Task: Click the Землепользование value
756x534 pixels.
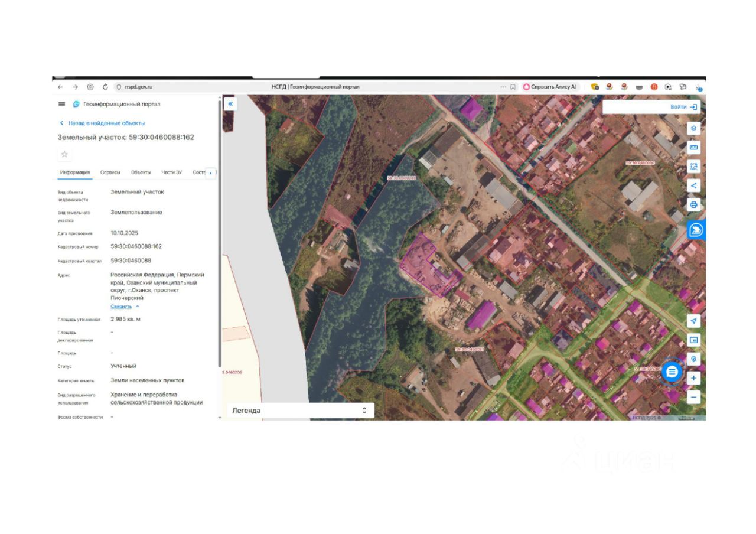Action: pyautogui.click(x=136, y=213)
